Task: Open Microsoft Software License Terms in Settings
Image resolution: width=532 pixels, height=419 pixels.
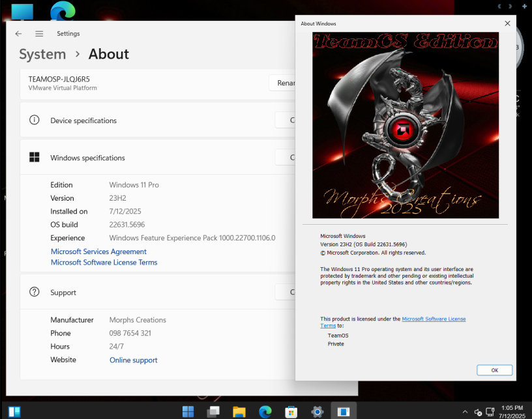Action: point(104,263)
